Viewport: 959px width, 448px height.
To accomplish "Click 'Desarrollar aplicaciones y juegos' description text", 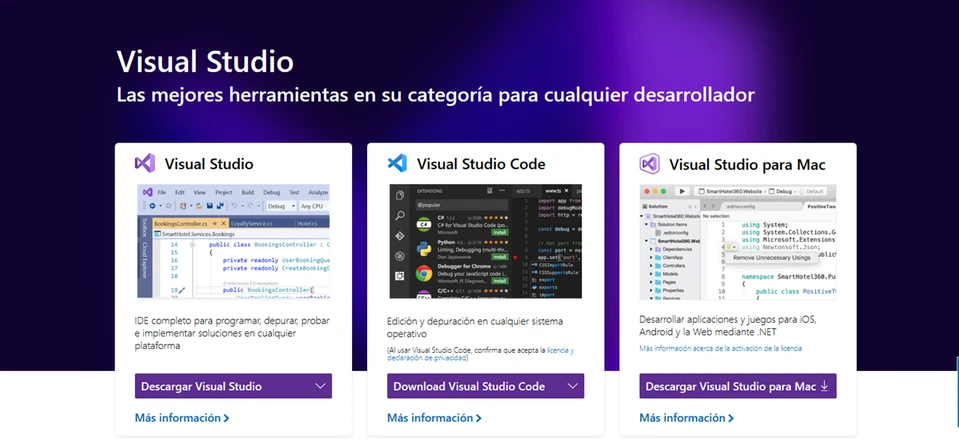I will [x=728, y=326].
